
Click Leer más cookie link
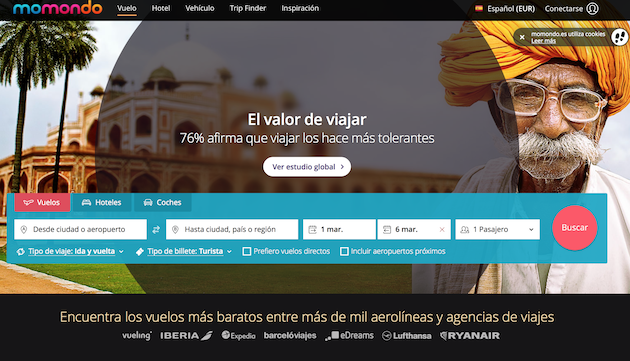click(543, 41)
